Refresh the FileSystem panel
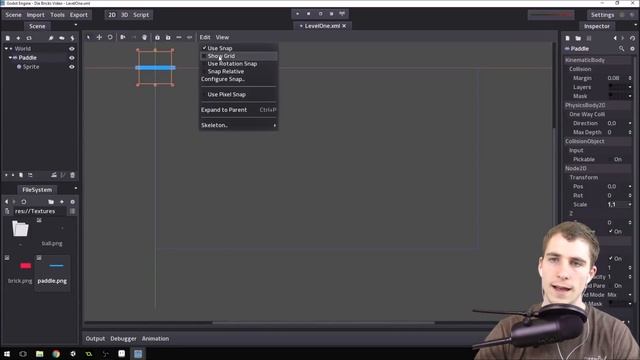Viewport: 640px width, 360px height. pyautogui.click(x=24, y=202)
